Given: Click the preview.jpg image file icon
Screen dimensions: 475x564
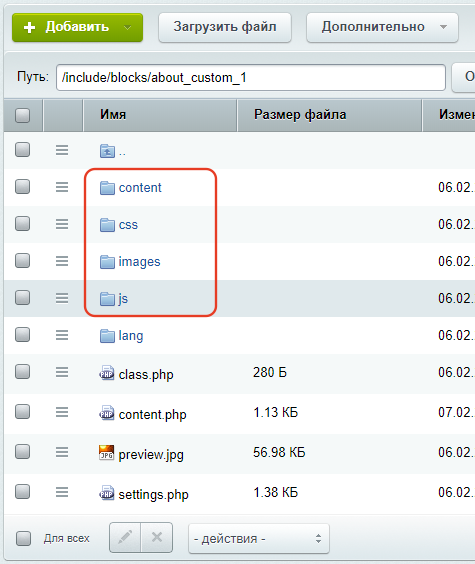Looking at the screenshot, I should (106, 453).
